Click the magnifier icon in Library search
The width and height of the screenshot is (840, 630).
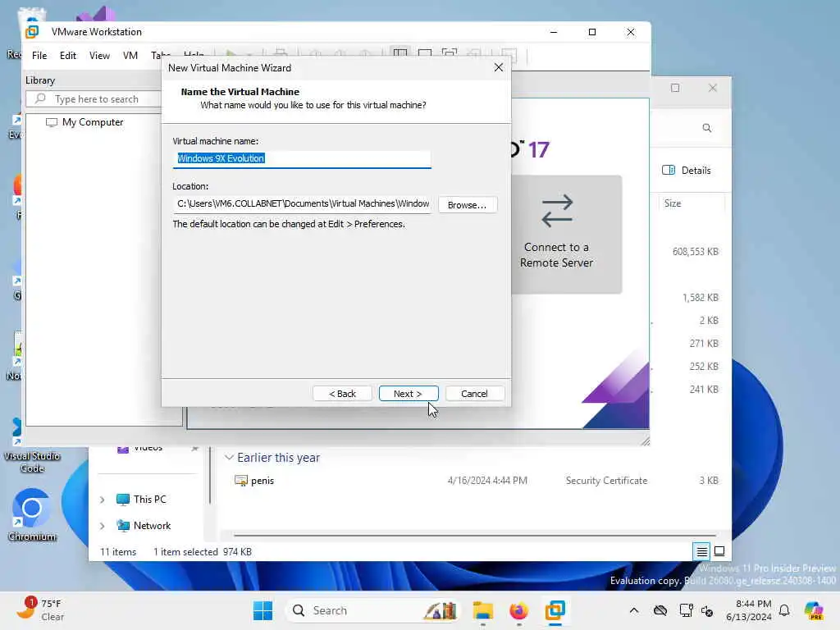pos(40,98)
